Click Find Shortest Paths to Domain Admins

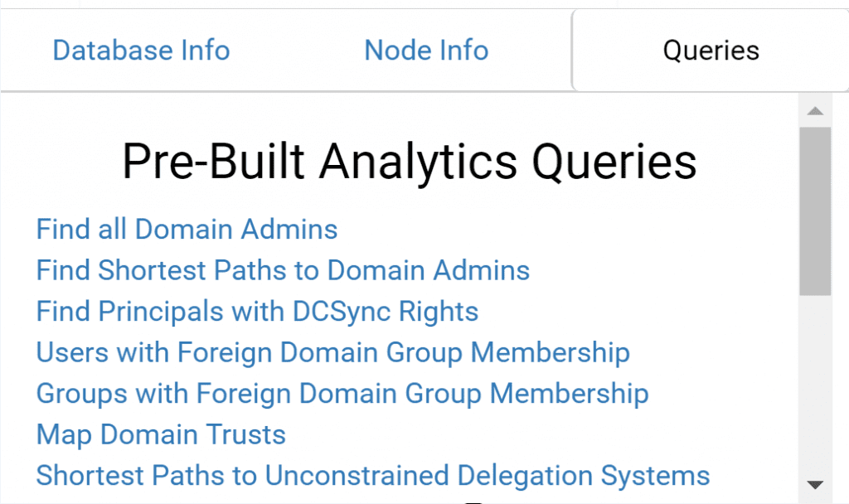tap(283, 270)
